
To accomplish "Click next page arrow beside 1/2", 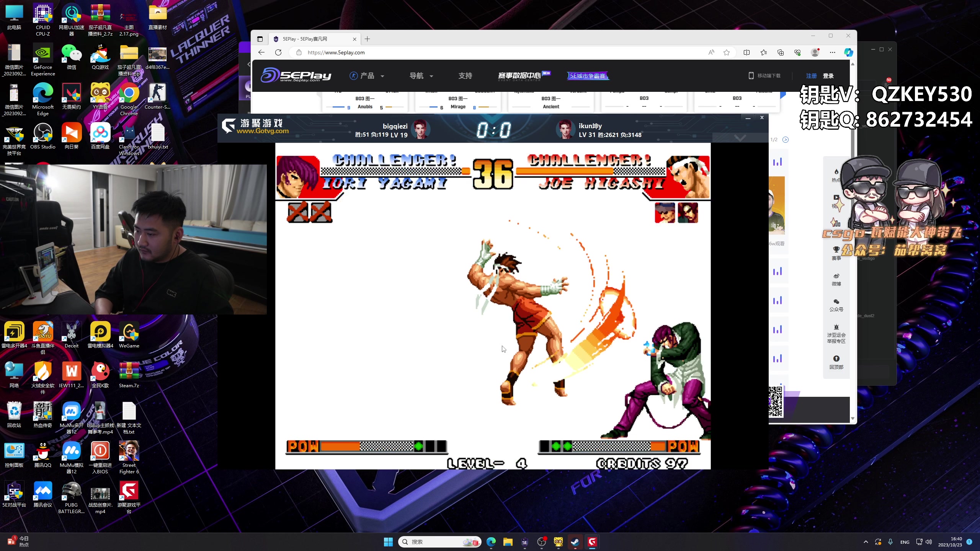I will coord(785,140).
